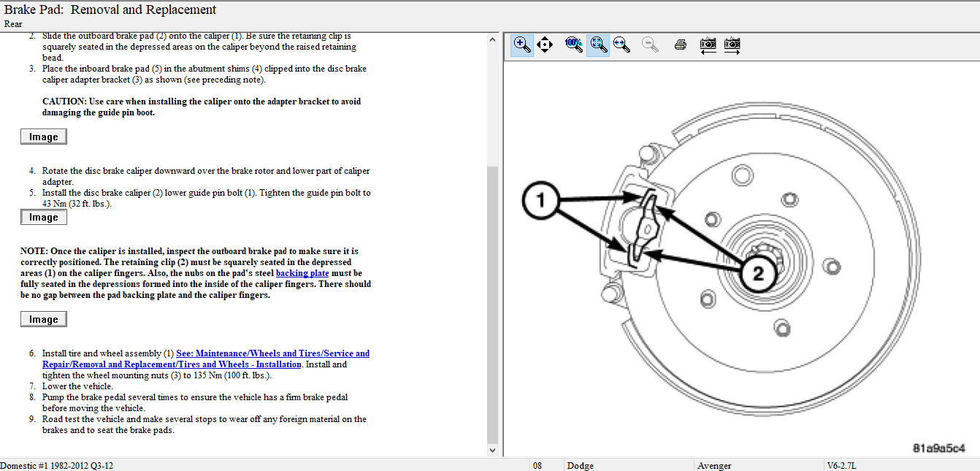Go to previous image with camera icon
Screen dimensions: 980x471
pyautogui.click(x=708, y=45)
